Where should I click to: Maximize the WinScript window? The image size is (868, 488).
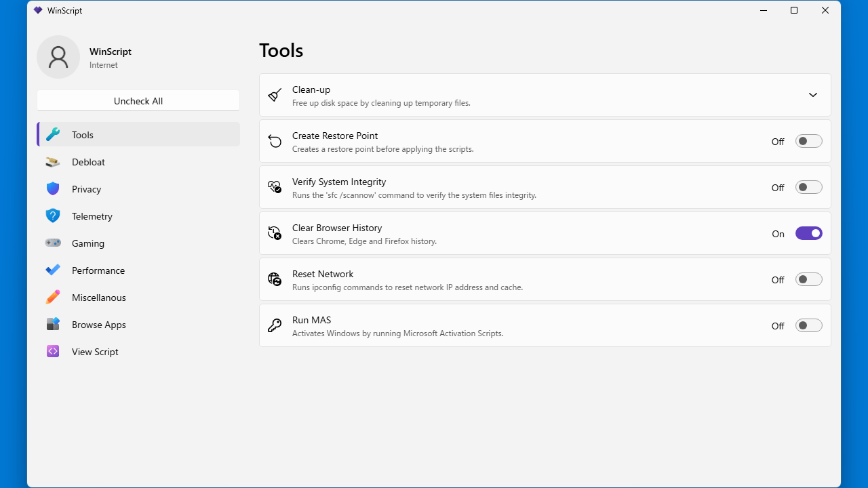point(794,10)
